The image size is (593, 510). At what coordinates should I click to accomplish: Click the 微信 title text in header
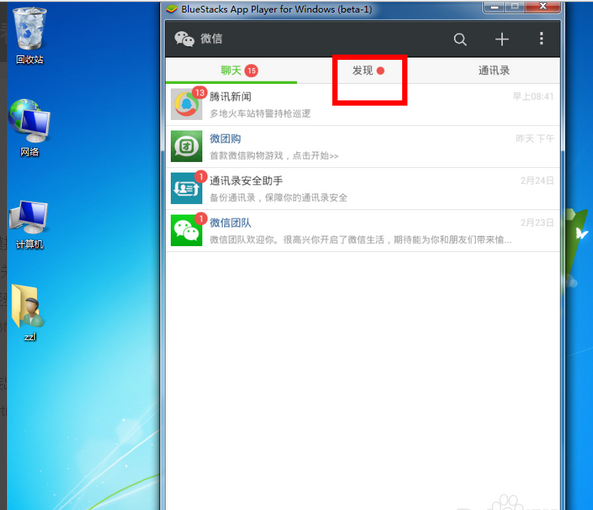coord(211,39)
